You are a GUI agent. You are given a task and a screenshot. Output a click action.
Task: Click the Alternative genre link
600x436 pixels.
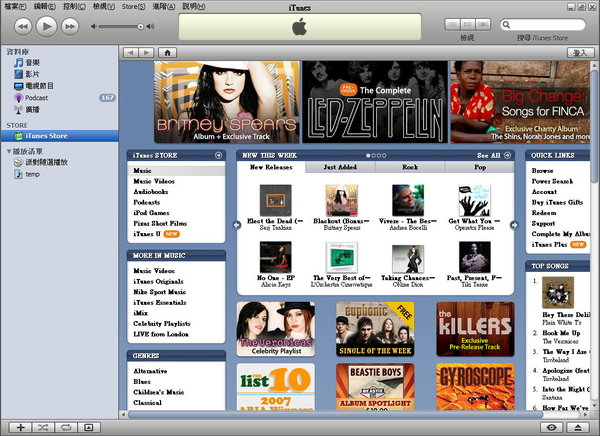pos(150,371)
